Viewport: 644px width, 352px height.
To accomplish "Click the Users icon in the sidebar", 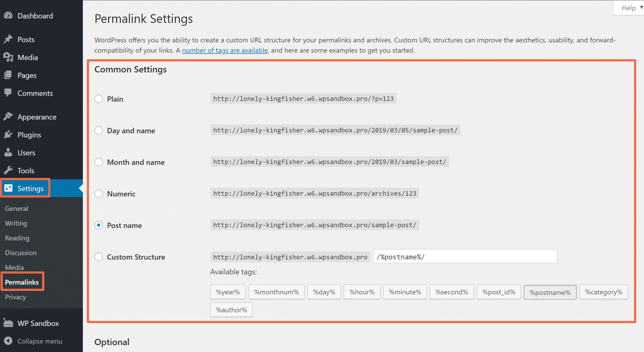I will pyautogui.click(x=8, y=153).
